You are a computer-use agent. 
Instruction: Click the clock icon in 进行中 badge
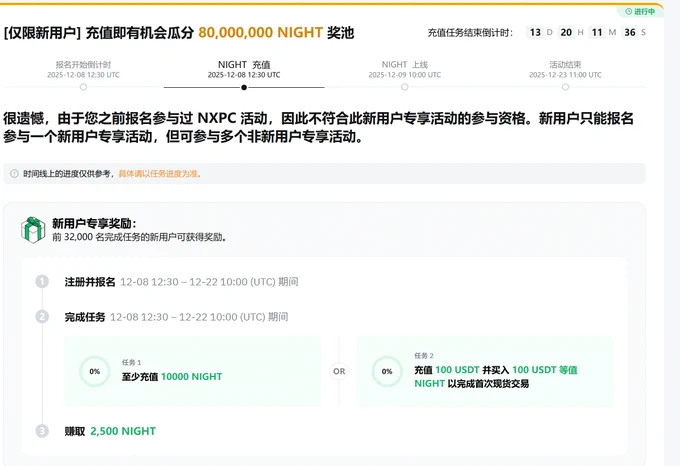[628, 12]
